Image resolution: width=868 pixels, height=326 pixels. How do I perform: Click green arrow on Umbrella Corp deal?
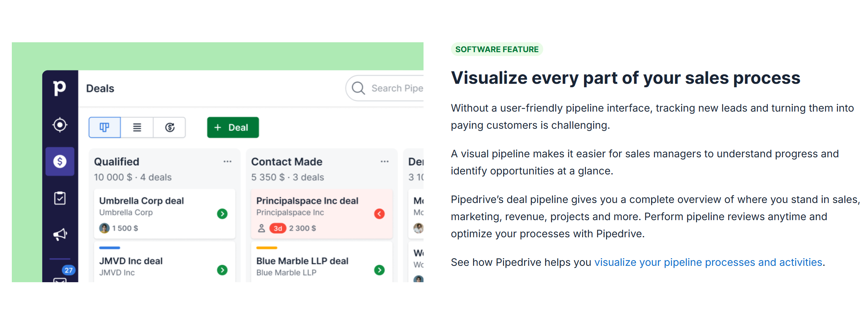(222, 214)
